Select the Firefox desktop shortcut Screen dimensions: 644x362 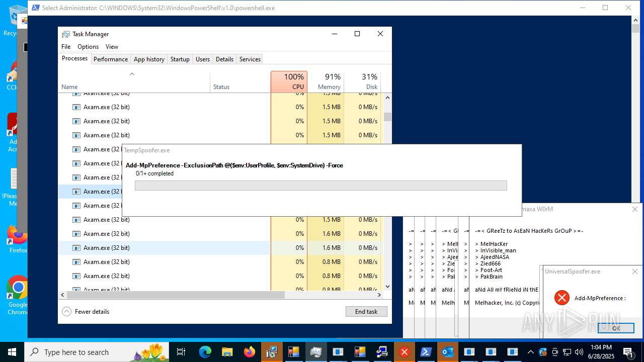tap(18, 239)
